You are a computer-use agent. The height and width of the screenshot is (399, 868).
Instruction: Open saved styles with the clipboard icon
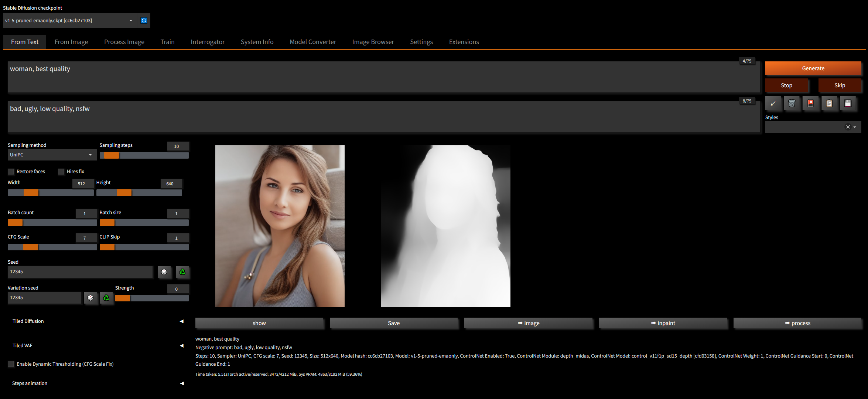click(830, 104)
